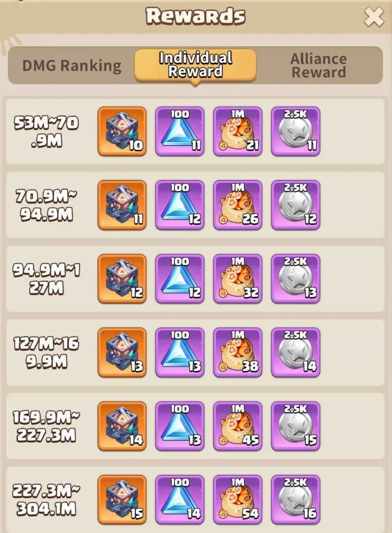392x533 pixels.
Task: Tap coin sack icon showing 38
Action: click(238, 352)
